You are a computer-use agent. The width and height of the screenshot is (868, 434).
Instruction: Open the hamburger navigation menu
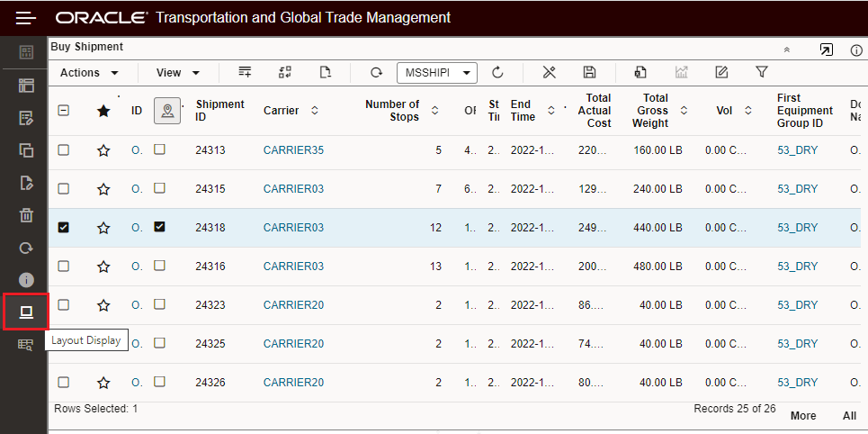click(26, 18)
